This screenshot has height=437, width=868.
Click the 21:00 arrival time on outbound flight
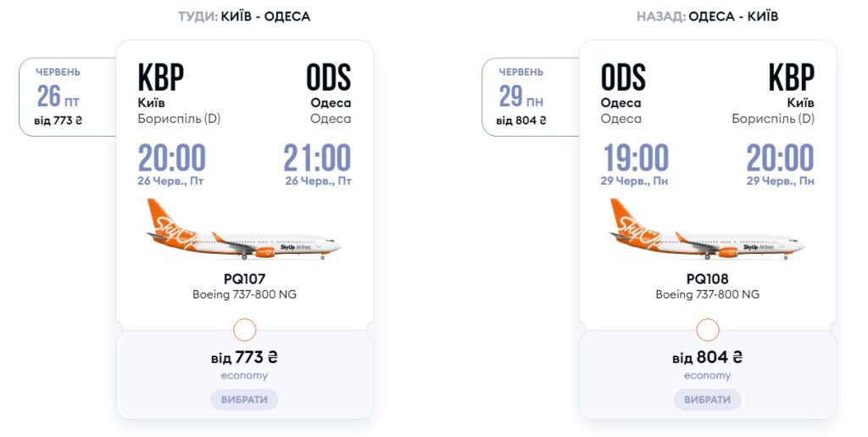(317, 159)
